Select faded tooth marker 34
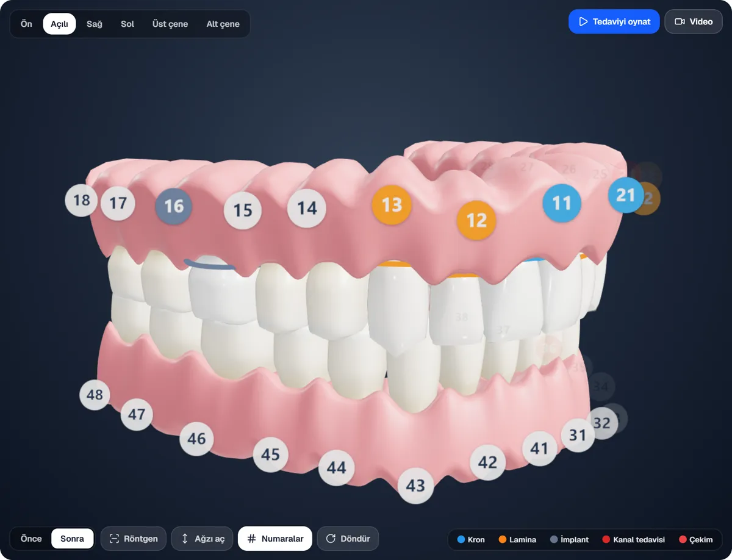 (601, 387)
